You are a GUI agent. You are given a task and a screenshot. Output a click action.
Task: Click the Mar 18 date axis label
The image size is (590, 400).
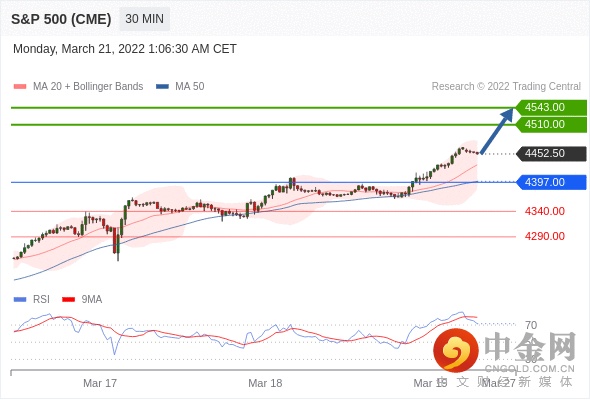pyautogui.click(x=265, y=383)
